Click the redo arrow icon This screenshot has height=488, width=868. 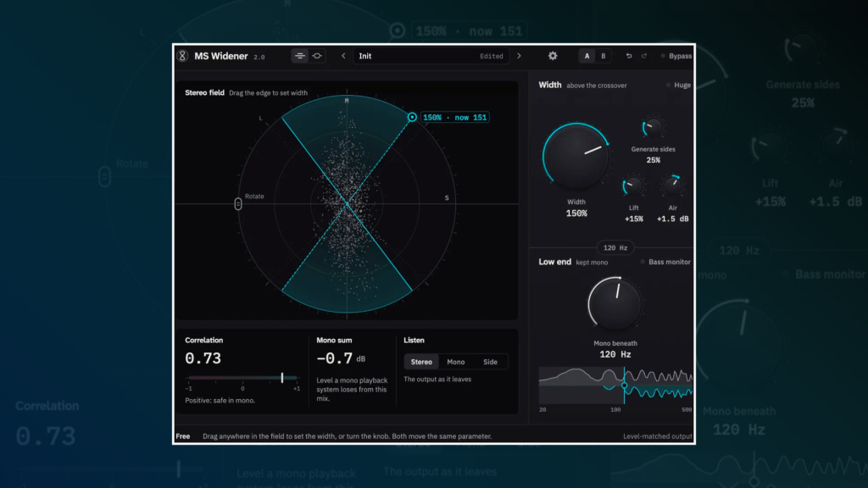click(644, 56)
